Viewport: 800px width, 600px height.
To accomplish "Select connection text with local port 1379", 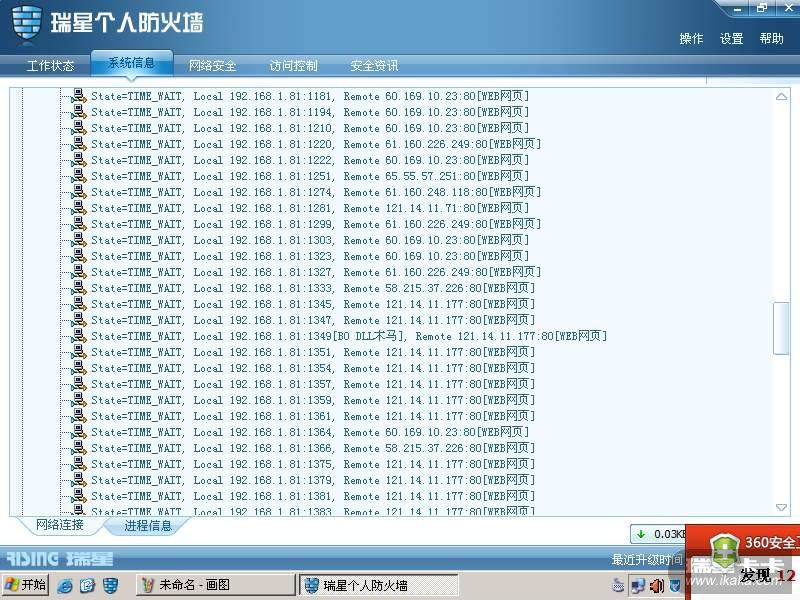I will (x=313, y=480).
